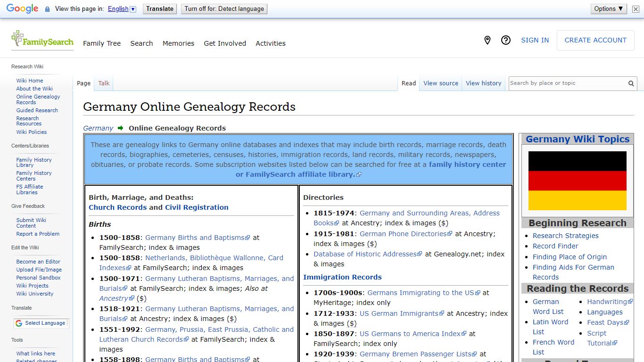This screenshot has width=644, height=362.
Task: Open Database of Historic Addresses link
Action: [x=368, y=254]
